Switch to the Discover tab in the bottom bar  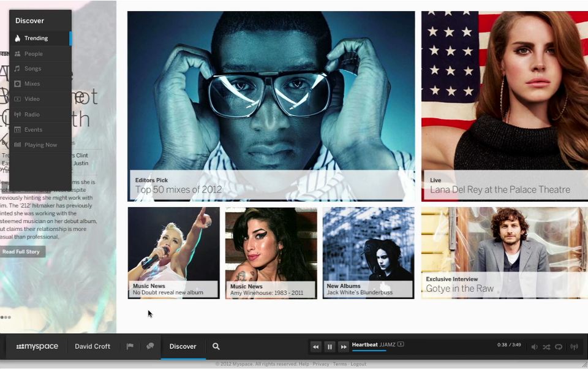183,346
